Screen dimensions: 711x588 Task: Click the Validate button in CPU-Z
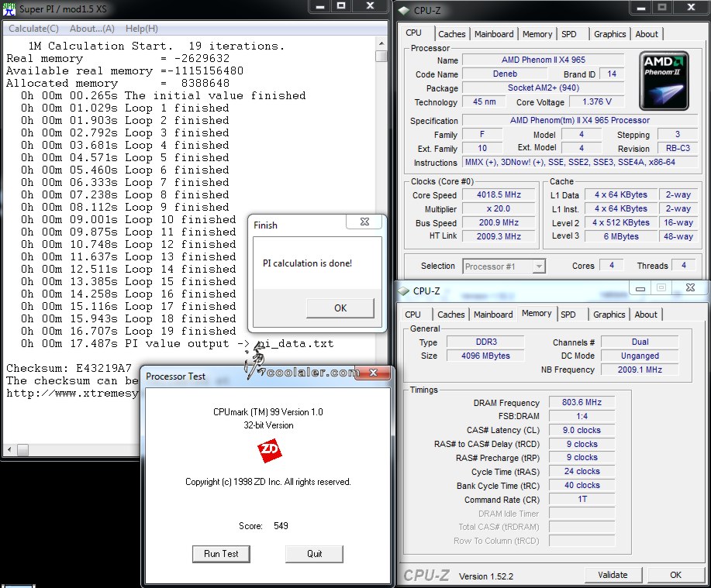pyautogui.click(x=613, y=575)
